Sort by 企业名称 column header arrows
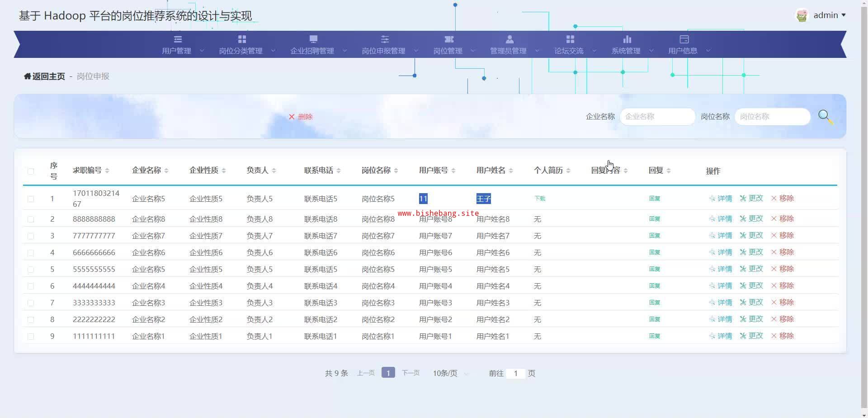 click(166, 171)
